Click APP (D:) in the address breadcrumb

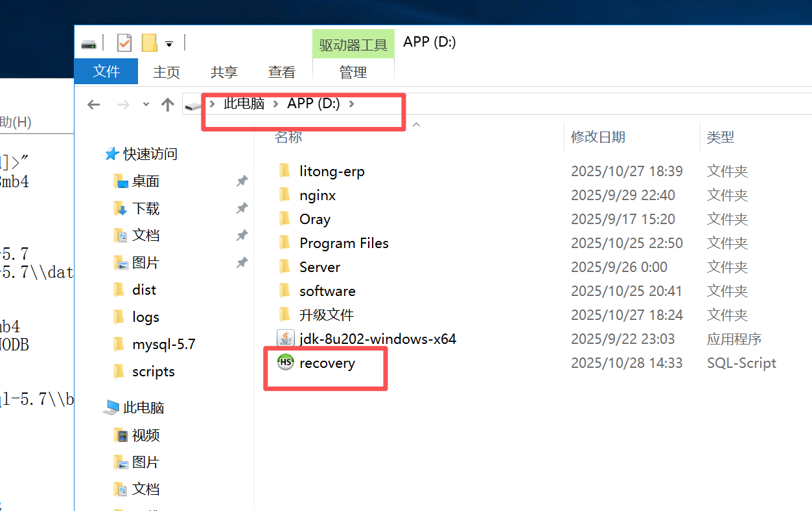pyautogui.click(x=314, y=104)
